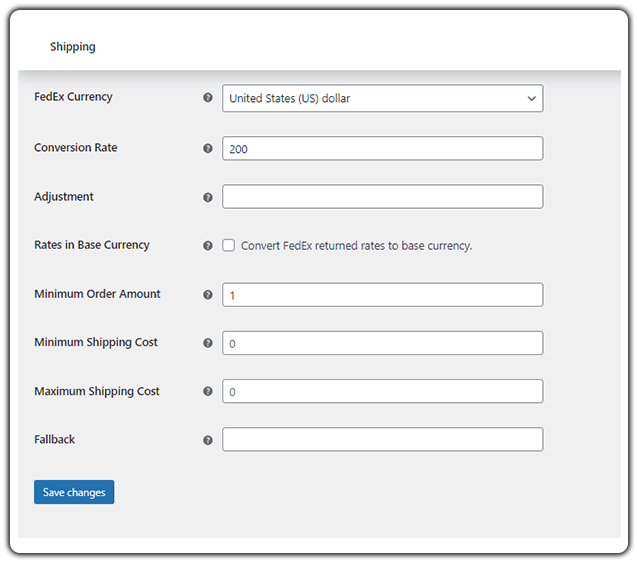The image size is (637, 562).
Task: Click the dropdown chevron arrow for currency
Action: (x=530, y=98)
